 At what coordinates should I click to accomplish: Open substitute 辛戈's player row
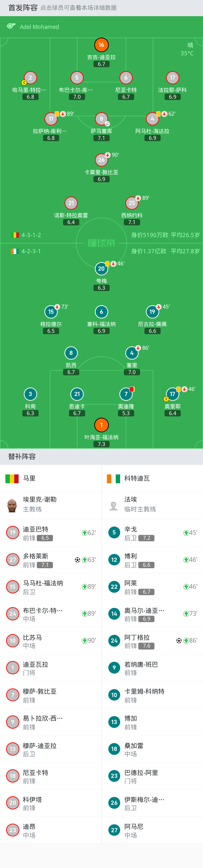[152, 533]
